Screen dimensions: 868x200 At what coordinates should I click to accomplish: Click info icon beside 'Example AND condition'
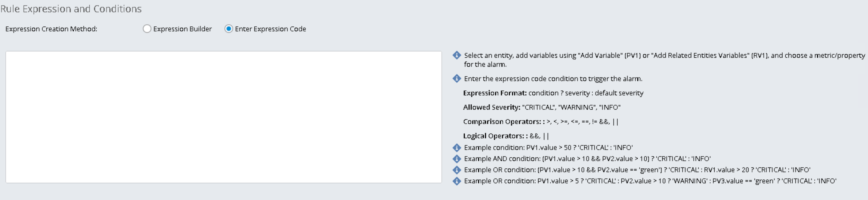tap(457, 159)
